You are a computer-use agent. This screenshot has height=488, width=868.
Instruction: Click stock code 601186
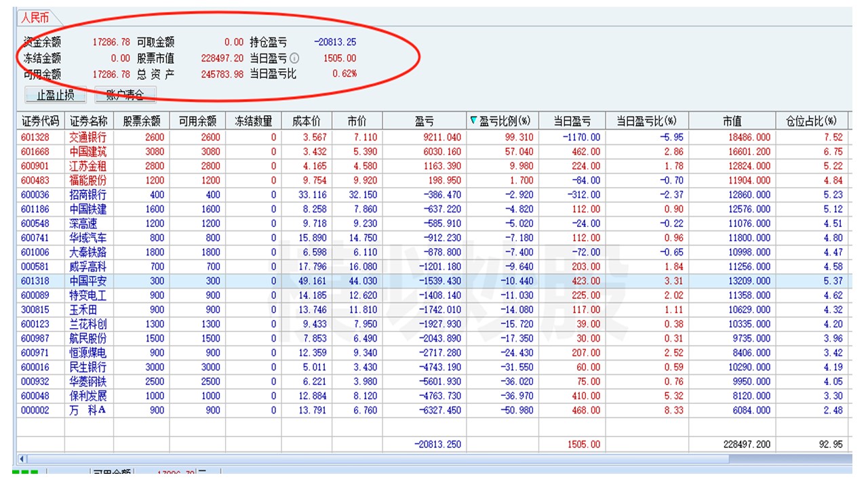pyautogui.click(x=35, y=209)
